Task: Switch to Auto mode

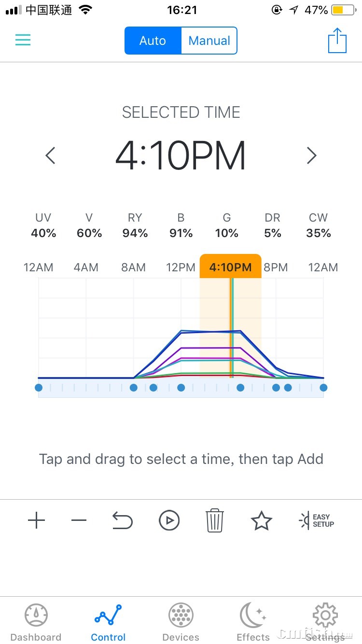Action: [153, 41]
